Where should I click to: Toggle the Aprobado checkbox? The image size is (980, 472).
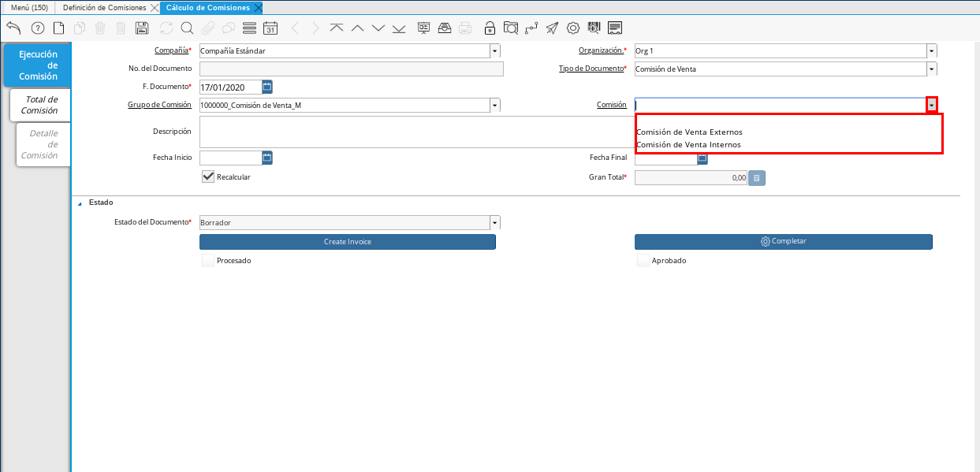point(643,260)
